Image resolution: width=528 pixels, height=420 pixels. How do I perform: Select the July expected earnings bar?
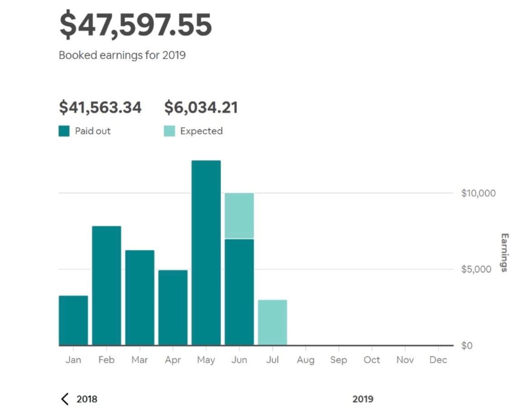coord(272,323)
